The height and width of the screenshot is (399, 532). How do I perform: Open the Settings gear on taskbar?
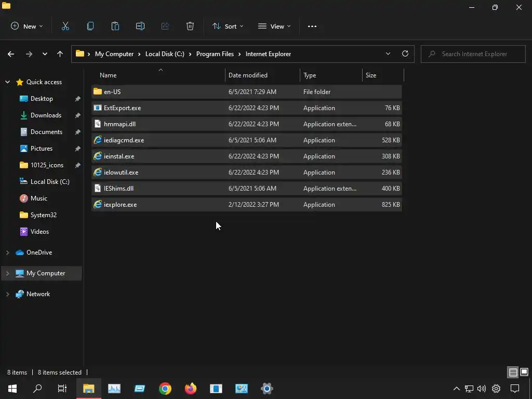click(x=267, y=389)
